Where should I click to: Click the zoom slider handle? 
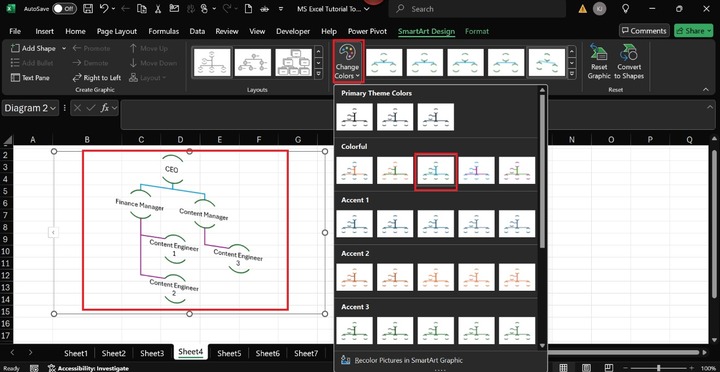click(x=659, y=368)
